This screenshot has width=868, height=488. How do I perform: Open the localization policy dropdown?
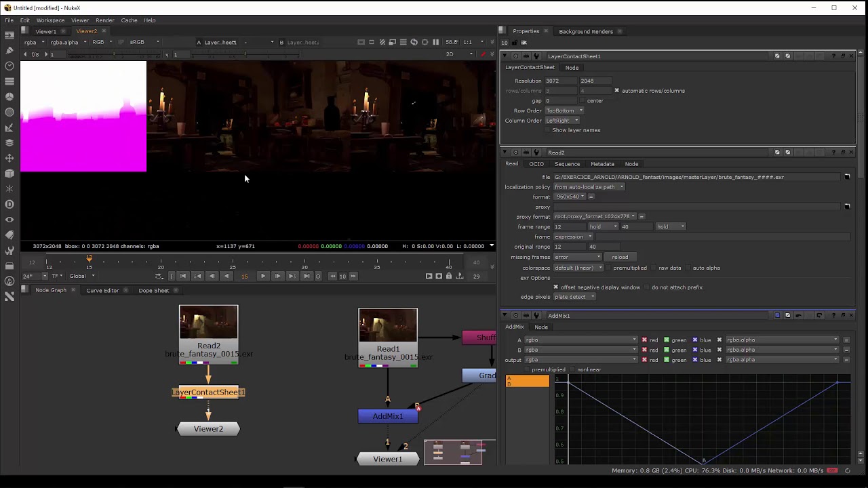click(x=589, y=187)
